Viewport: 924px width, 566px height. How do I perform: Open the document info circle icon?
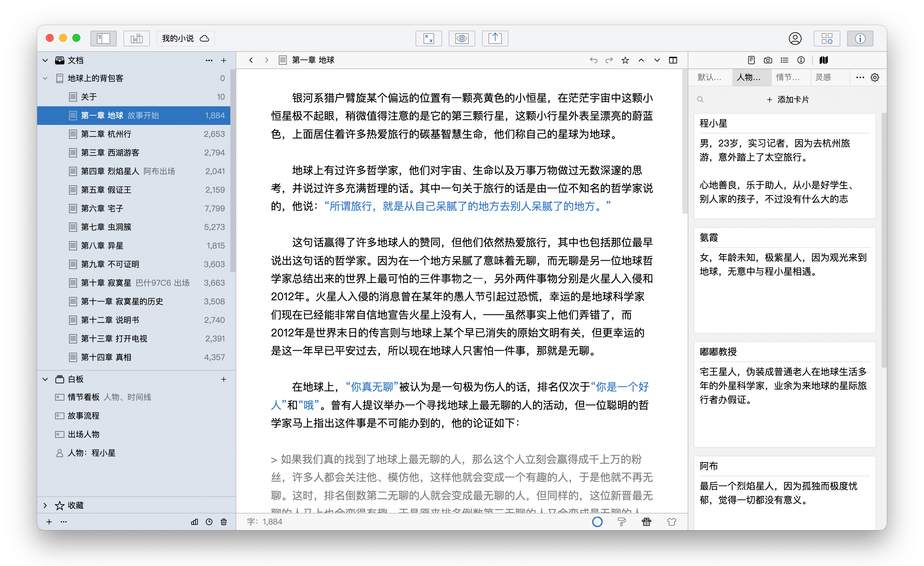(801, 60)
